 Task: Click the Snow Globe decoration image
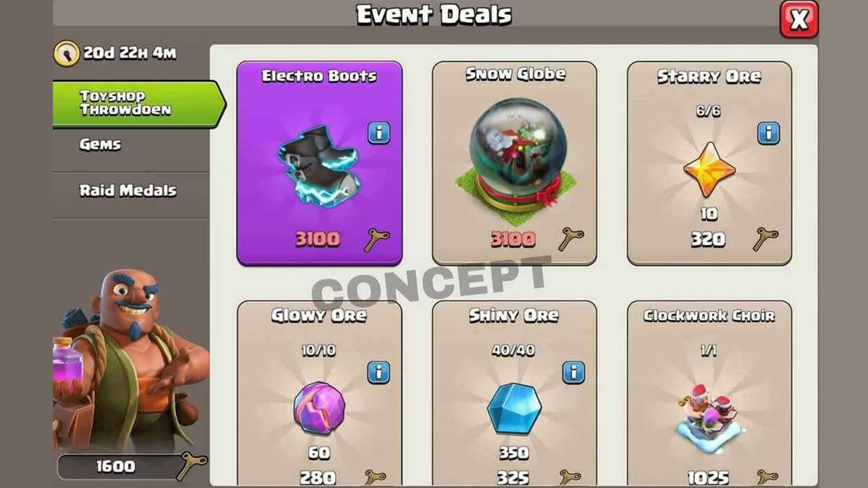(515, 160)
